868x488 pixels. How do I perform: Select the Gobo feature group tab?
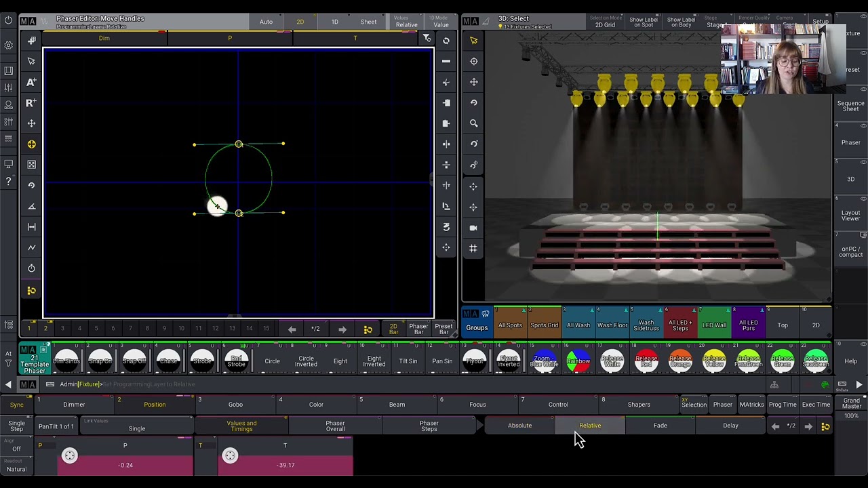tap(235, 405)
